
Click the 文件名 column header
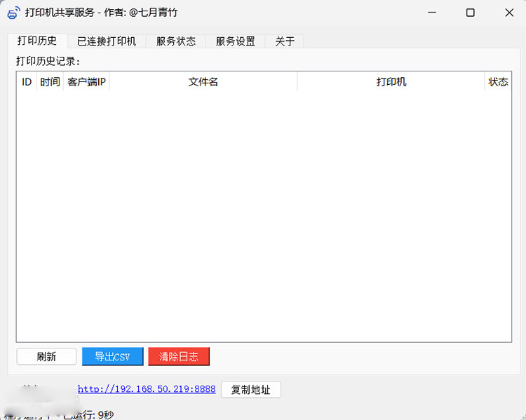[203, 82]
